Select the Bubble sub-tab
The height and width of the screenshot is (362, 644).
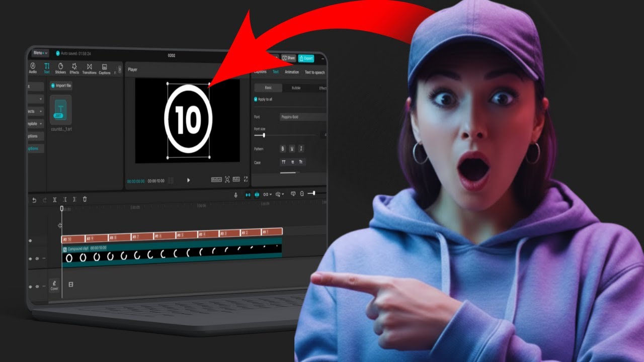click(x=296, y=88)
